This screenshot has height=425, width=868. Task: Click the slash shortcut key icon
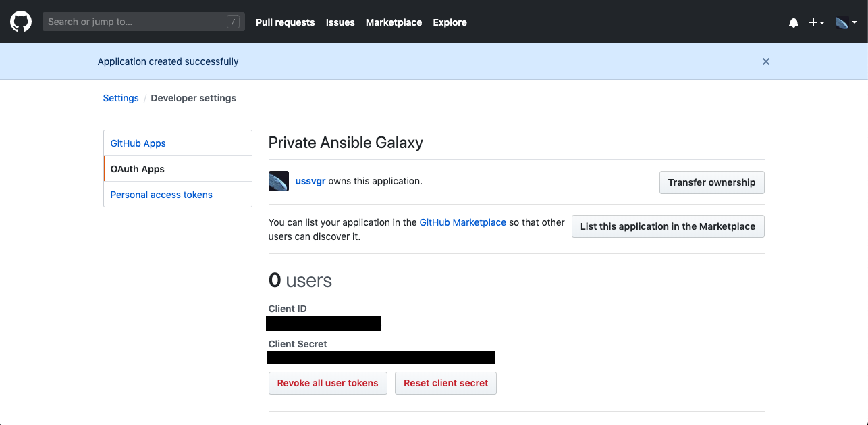(x=234, y=22)
